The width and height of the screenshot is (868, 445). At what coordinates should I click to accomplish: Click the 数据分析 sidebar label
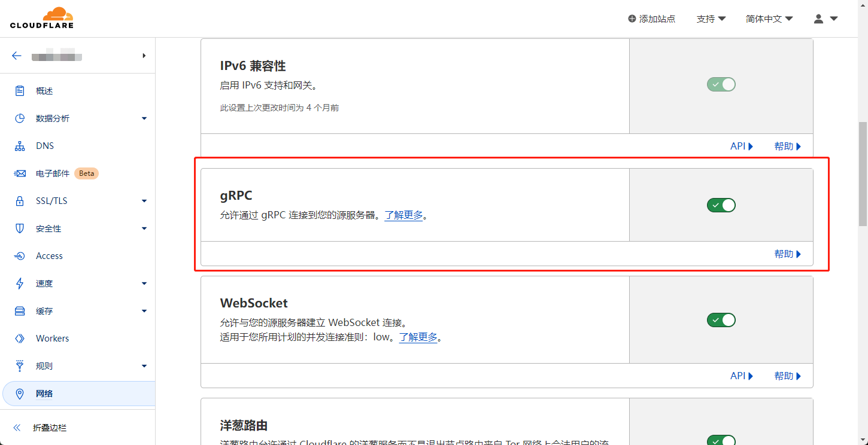(53, 118)
